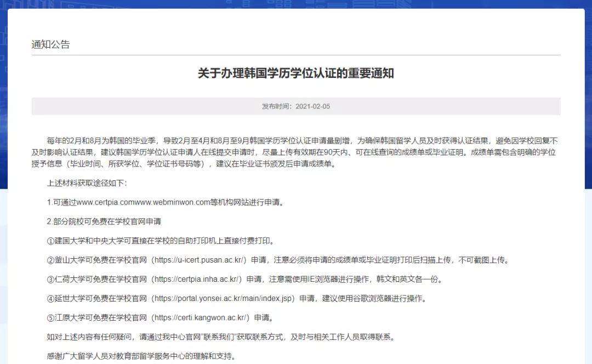592x364 pixels.
Task: Open the Inha link https://certpia.inha.ac.kr/
Action: pos(198,280)
